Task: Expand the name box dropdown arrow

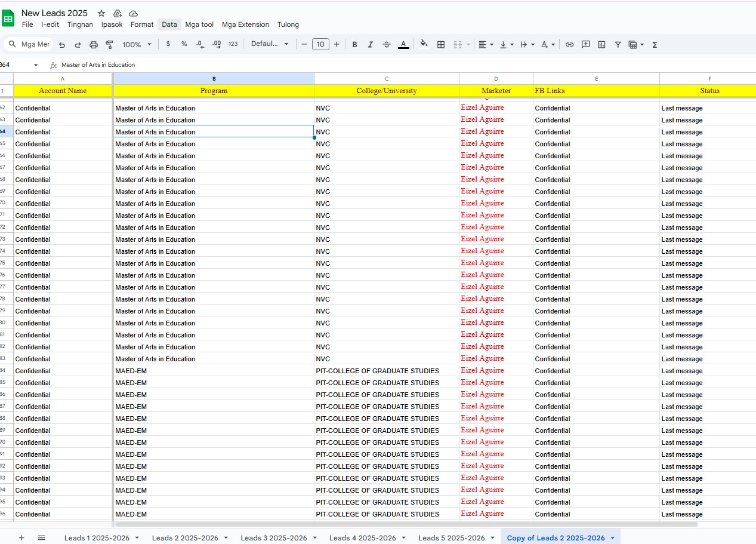Action: pyautogui.click(x=36, y=65)
